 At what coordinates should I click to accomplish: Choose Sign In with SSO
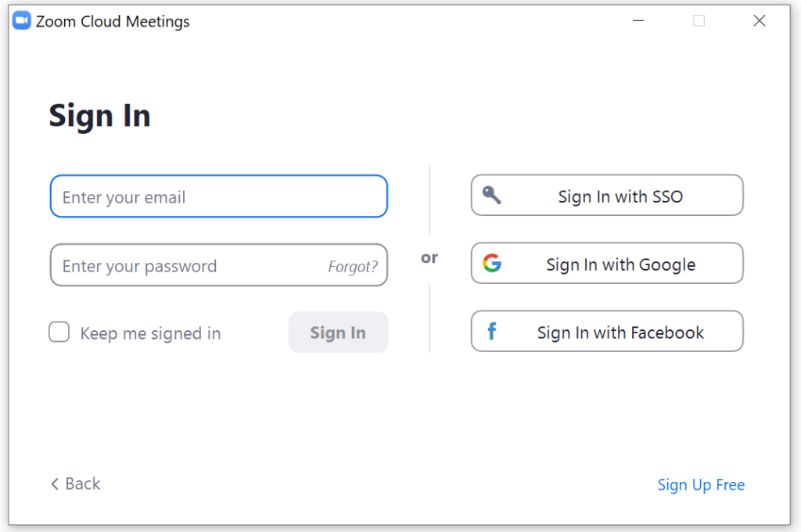tap(607, 195)
